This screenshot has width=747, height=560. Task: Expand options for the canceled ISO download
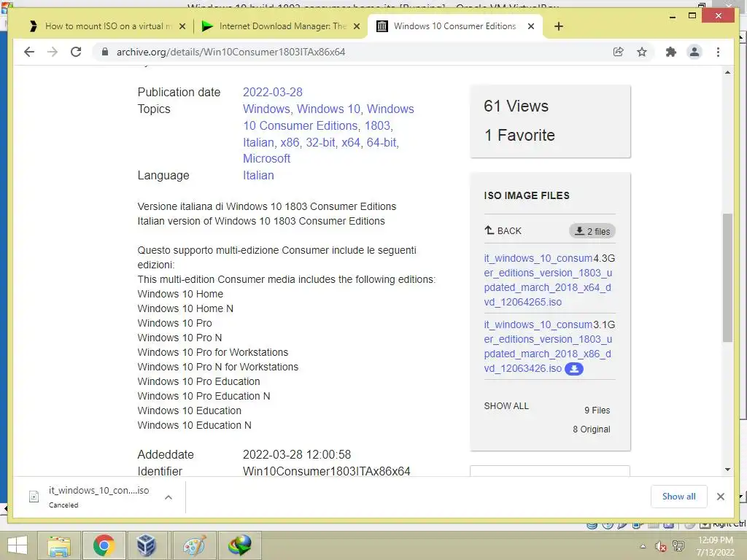(x=169, y=497)
